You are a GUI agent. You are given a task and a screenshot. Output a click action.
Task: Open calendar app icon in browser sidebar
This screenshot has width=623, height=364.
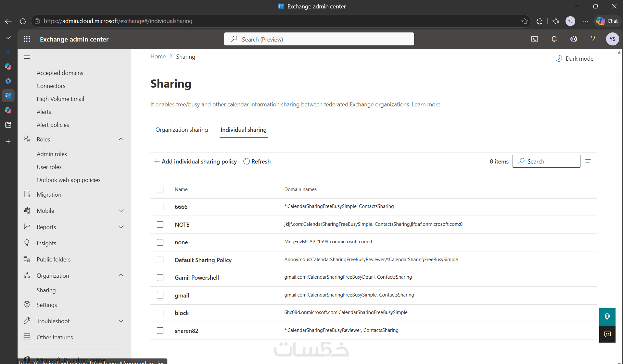tap(8, 125)
